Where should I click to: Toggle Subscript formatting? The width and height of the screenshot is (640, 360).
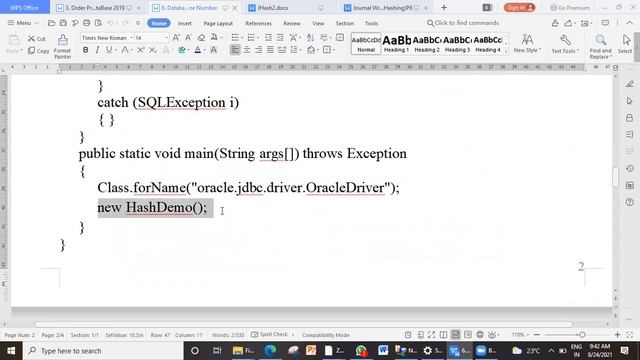pyautogui.click(x=152, y=50)
